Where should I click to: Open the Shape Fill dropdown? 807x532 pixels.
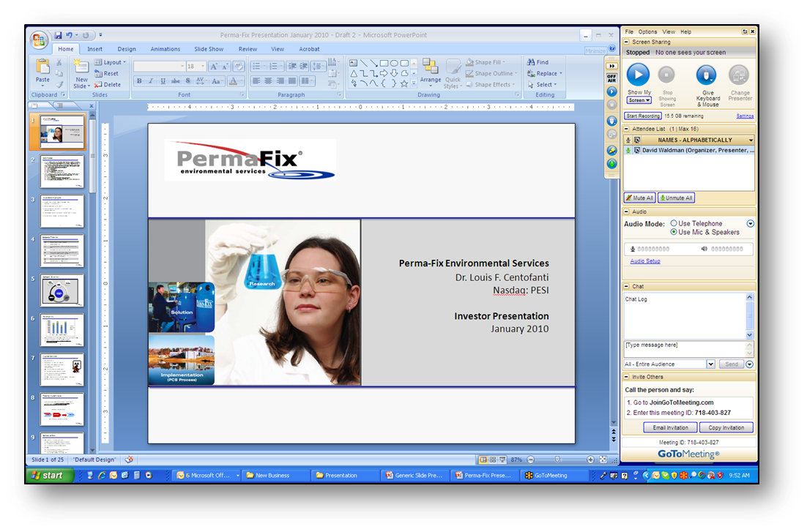pos(486,62)
